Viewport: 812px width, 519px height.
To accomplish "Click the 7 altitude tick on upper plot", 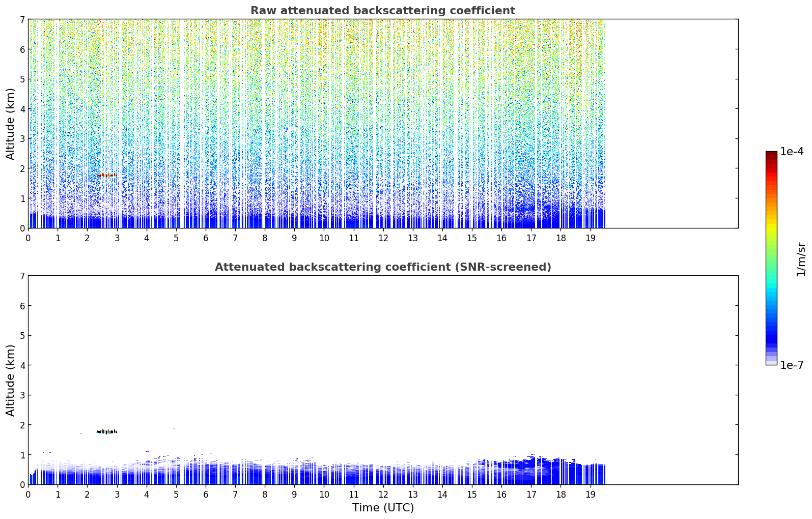I will pos(22,20).
